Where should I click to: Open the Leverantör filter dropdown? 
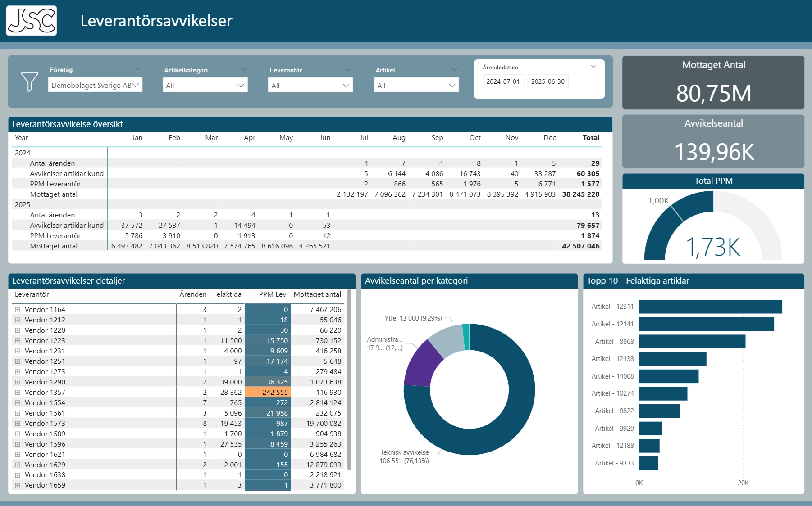[x=310, y=86]
